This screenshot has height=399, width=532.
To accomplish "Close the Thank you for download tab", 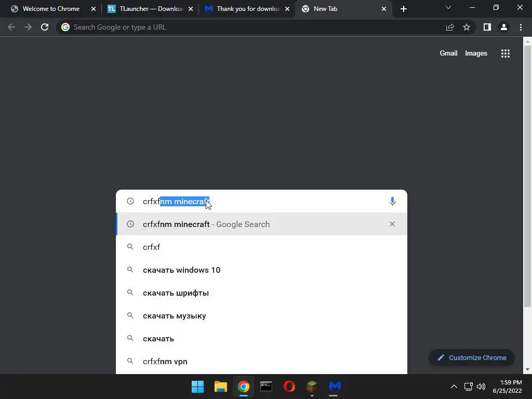I will pos(287,9).
